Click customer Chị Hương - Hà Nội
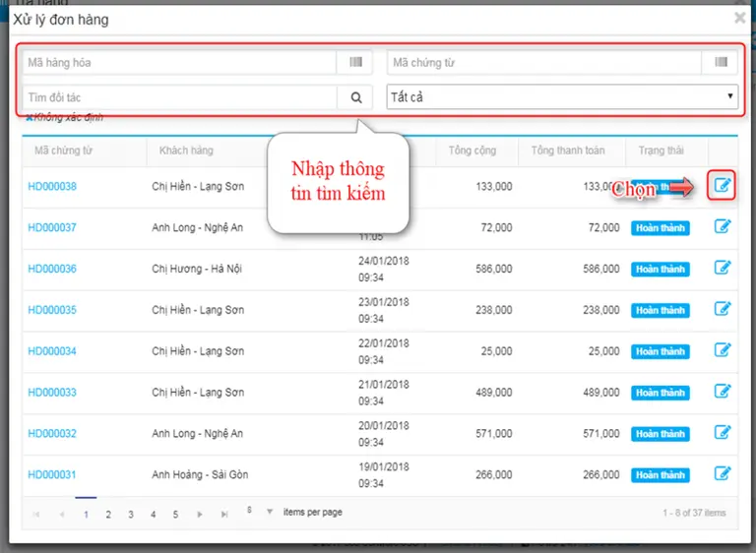 pos(197,269)
